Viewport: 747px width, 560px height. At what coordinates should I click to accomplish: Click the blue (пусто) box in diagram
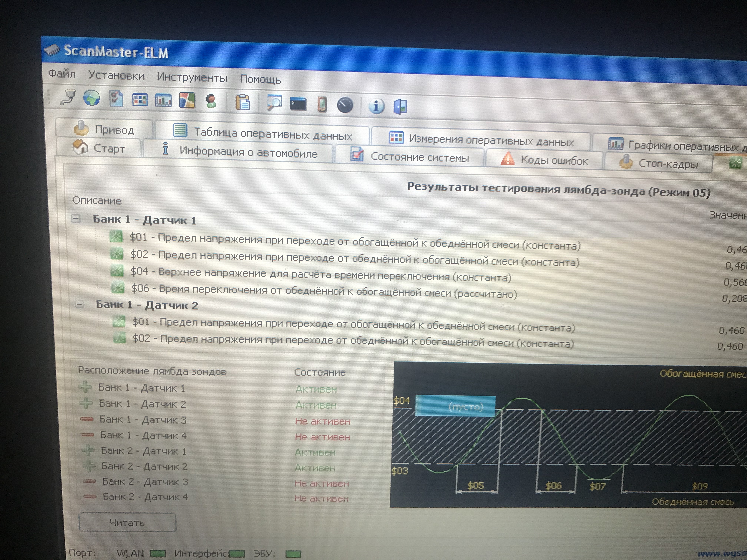pyautogui.click(x=455, y=406)
